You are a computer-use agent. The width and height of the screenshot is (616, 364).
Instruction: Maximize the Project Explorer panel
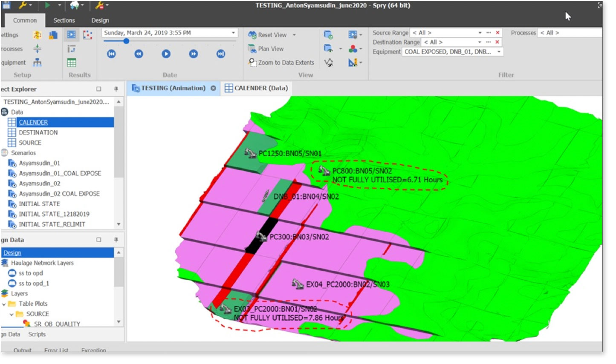click(x=99, y=89)
